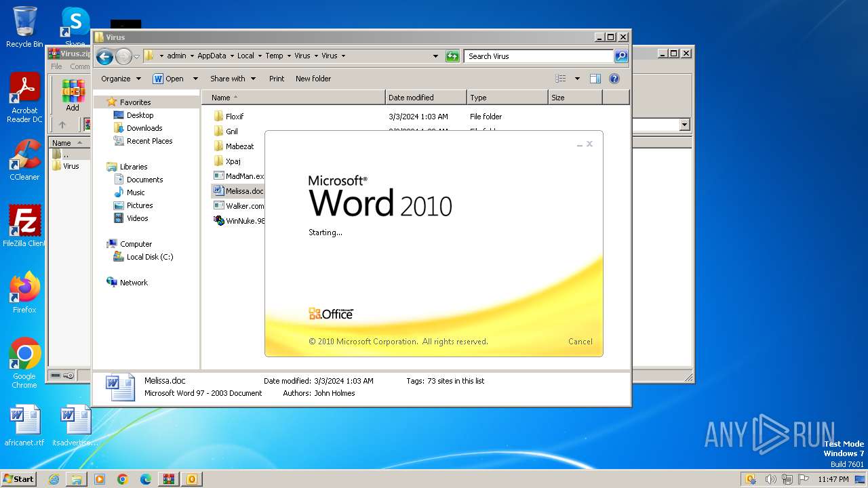Open the blue Help icon
The height and width of the screenshot is (488, 868).
coord(614,79)
